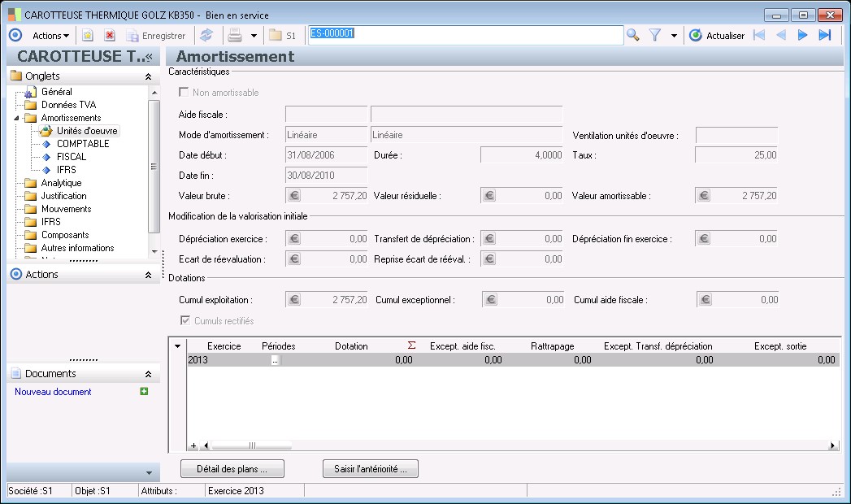Click the green plus add-document icon
Image resolution: width=851 pixels, height=504 pixels.
click(x=144, y=392)
